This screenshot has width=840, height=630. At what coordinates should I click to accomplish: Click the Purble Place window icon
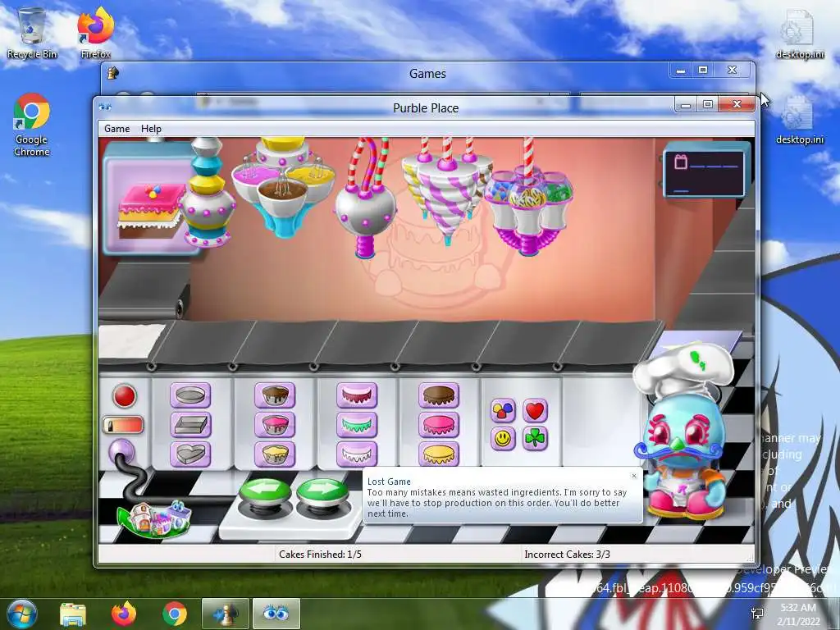[105, 107]
